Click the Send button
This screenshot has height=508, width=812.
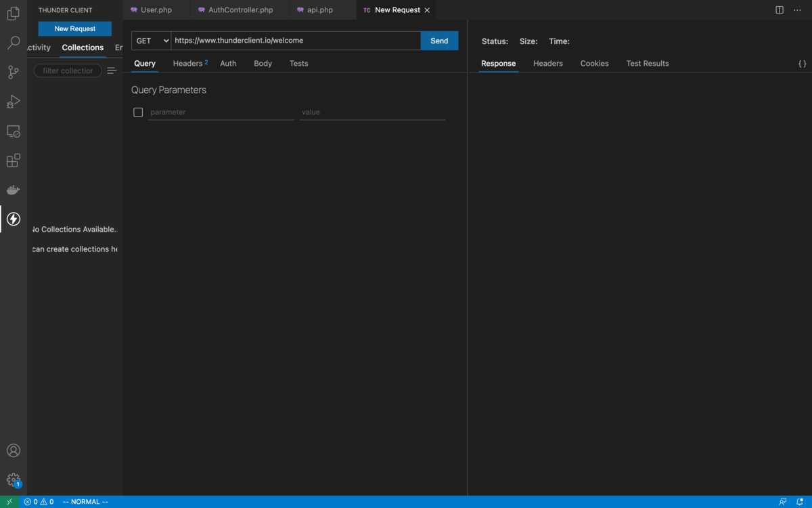[x=439, y=41]
